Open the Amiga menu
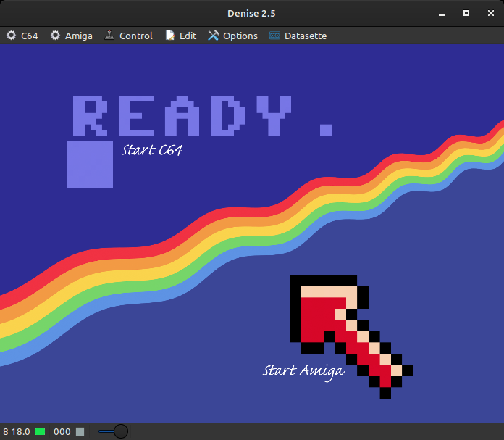 tap(72, 36)
